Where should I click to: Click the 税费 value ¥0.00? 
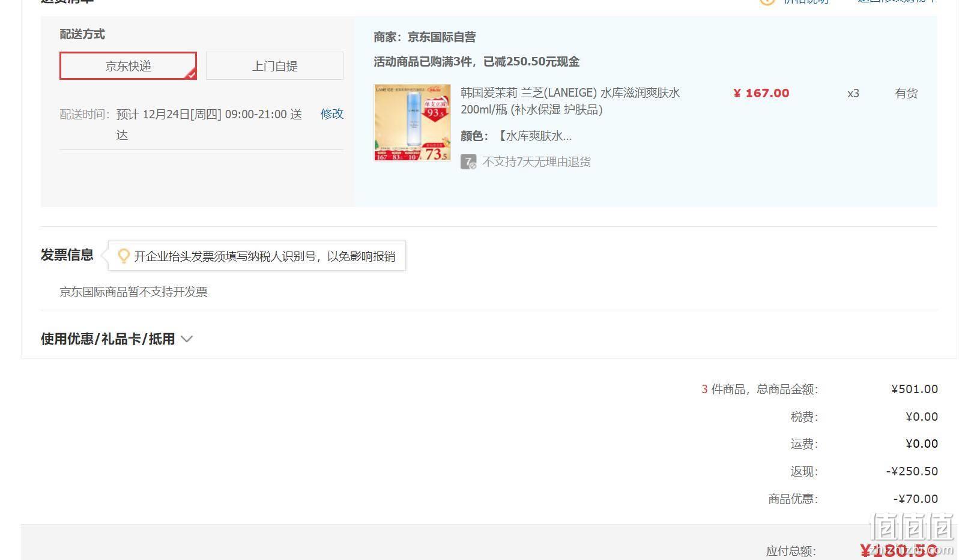[x=922, y=417]
